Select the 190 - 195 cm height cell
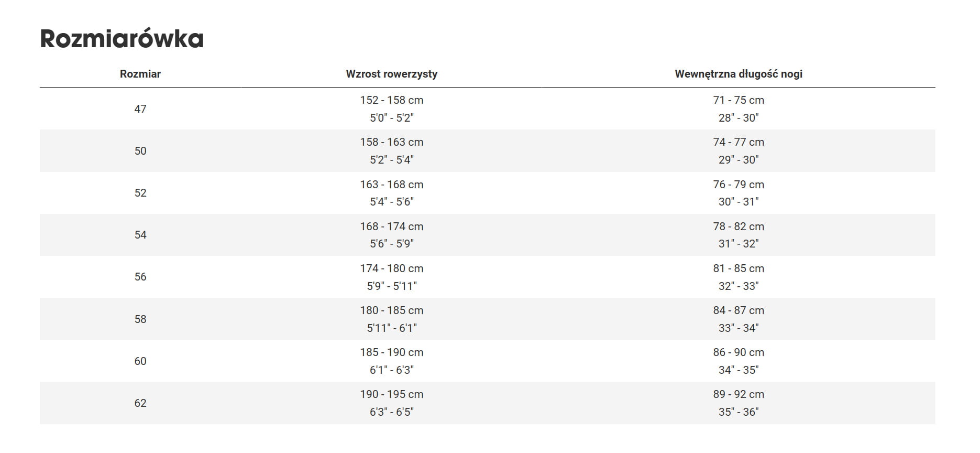Viewport: 980px width, 453px height. coord(391,394)
